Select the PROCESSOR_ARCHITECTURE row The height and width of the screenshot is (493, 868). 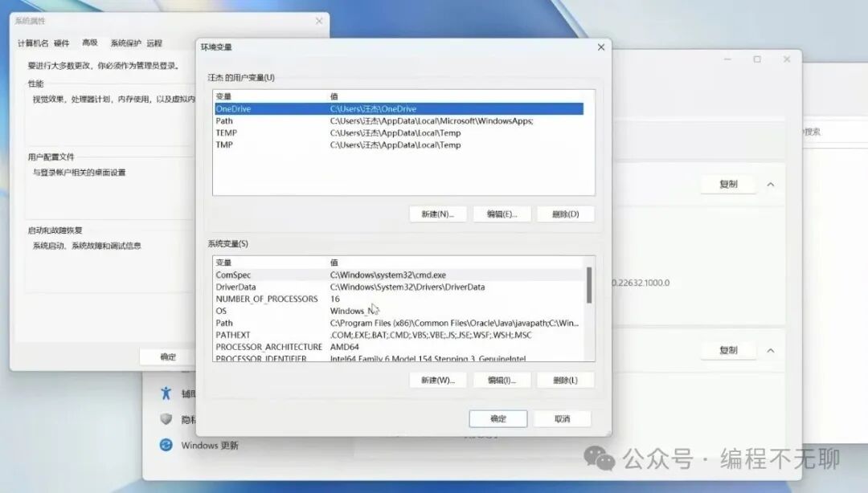(399, 347)
